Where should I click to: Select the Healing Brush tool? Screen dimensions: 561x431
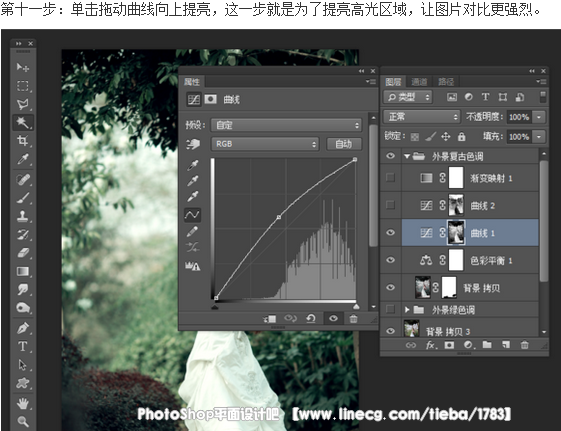tap(23, 179)
